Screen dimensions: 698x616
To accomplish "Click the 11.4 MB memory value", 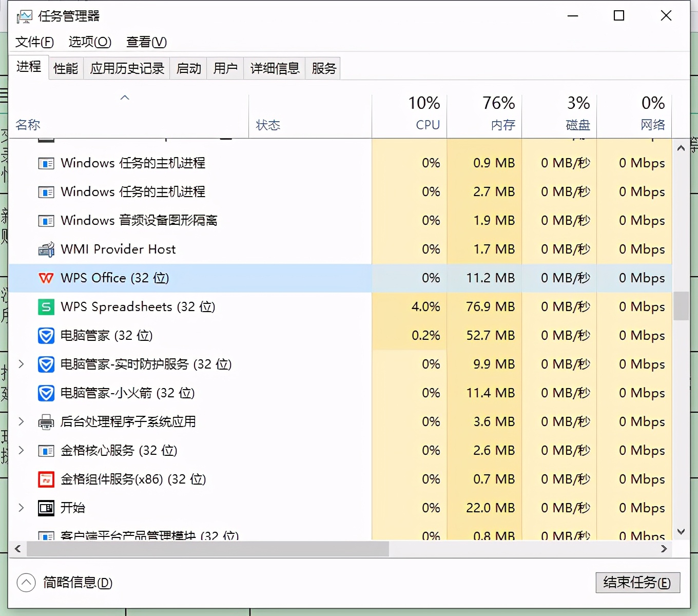I will [x=490, y=393].
